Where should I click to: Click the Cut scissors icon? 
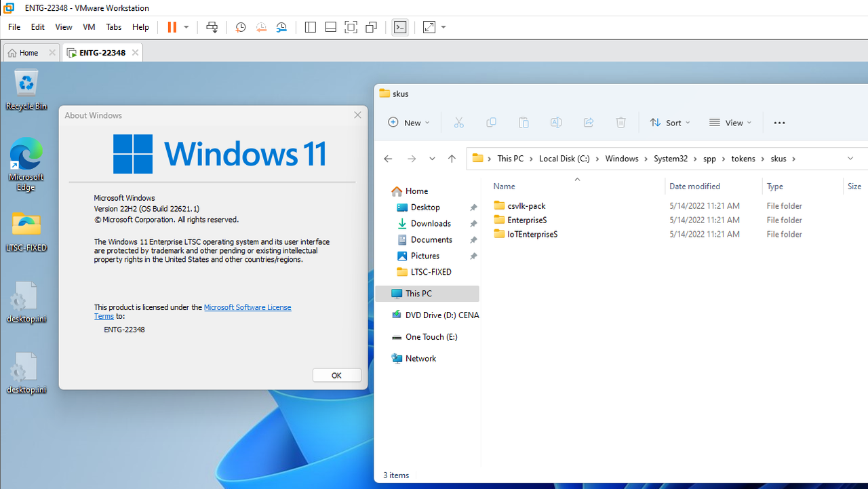[x=458, y=123]
